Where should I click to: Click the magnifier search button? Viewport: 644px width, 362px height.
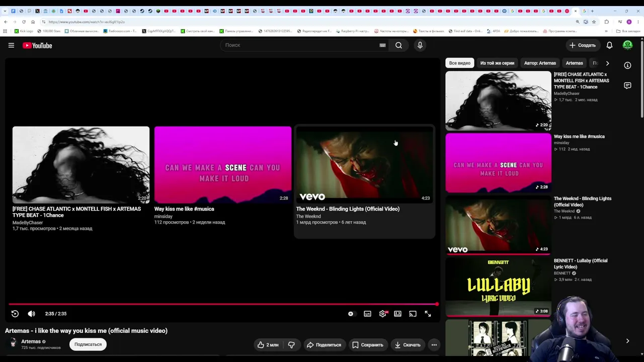[398, 45]
